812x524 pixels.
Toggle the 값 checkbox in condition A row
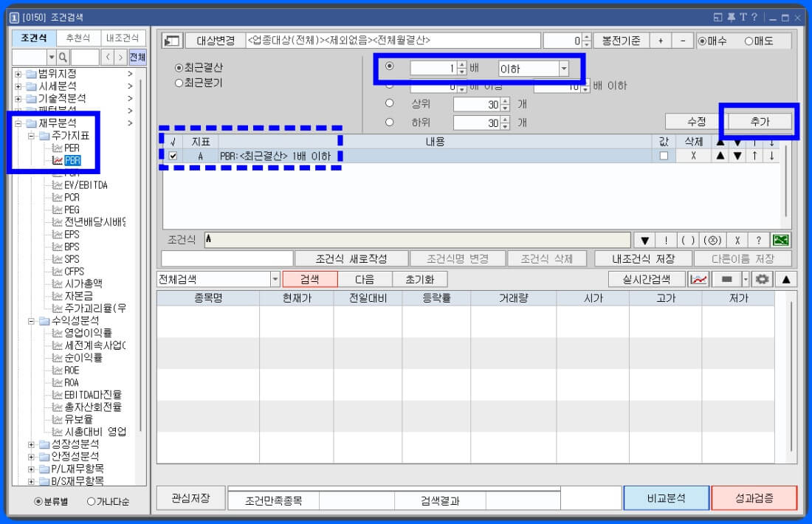pyautogui.click(x=664, y=156)
